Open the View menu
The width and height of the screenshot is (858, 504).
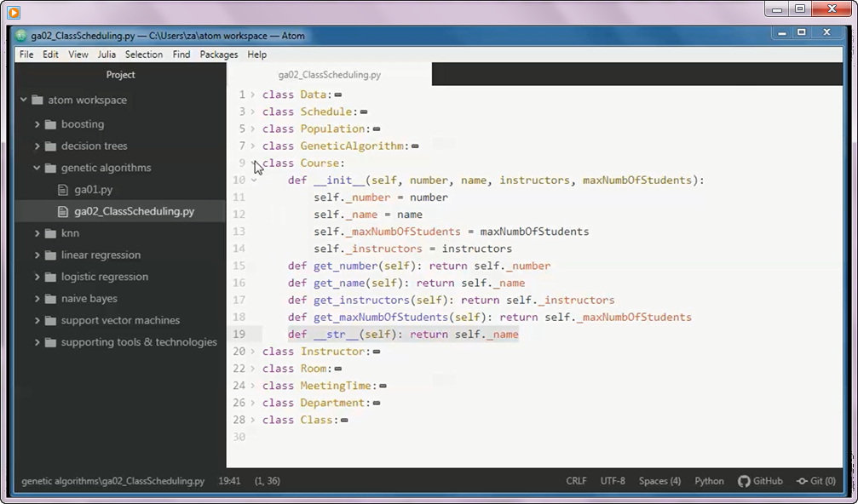point(78,54)
